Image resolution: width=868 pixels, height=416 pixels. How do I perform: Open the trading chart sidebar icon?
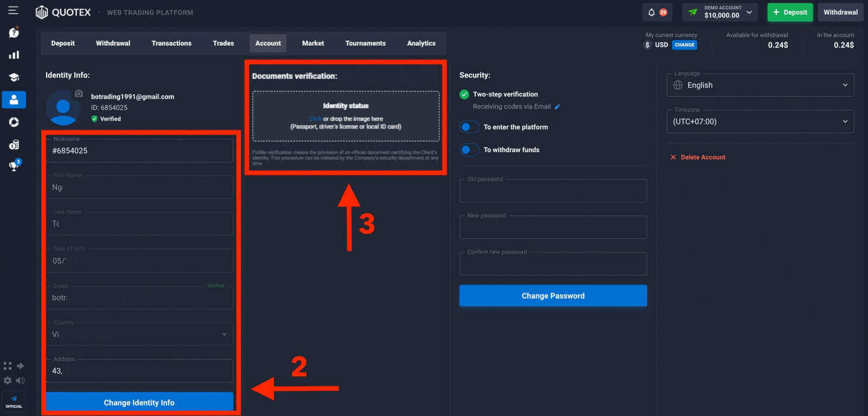click(14, 55)
